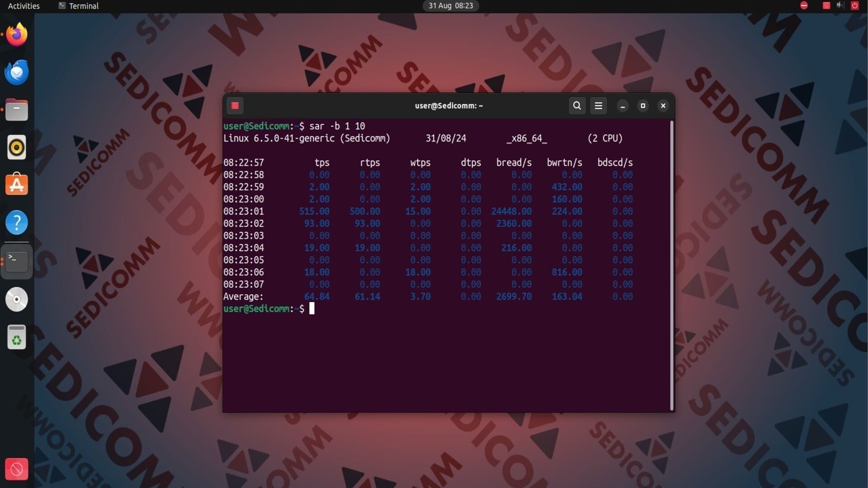Open Ubuntu Software store icon
The image size is (868, 488).
17,185
